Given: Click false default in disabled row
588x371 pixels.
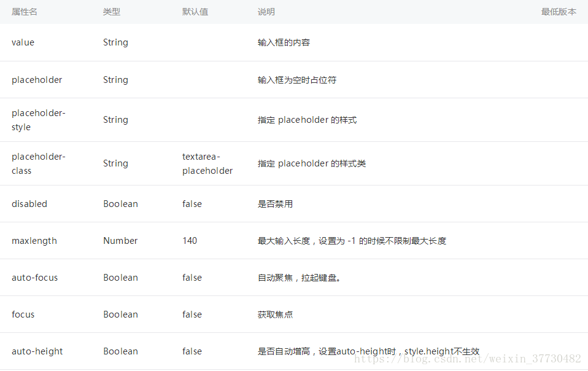Looking at the screenshot, I should pos(192,204).
